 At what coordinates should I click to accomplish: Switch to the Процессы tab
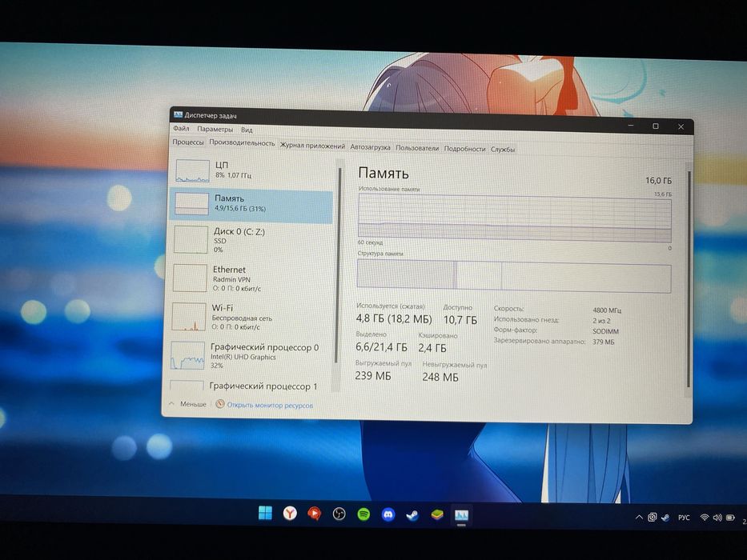click(187, 142)
